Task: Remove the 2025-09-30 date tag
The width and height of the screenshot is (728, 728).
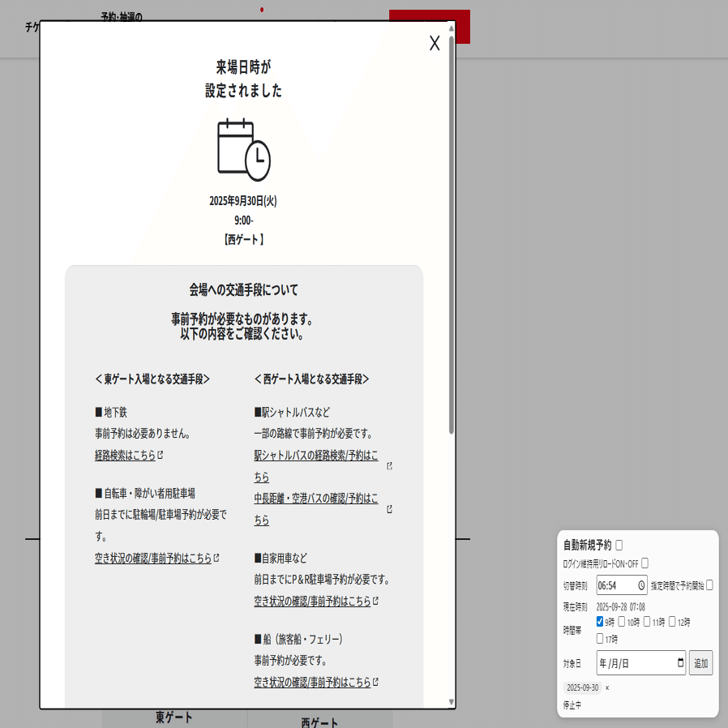Action: [607, 688]
